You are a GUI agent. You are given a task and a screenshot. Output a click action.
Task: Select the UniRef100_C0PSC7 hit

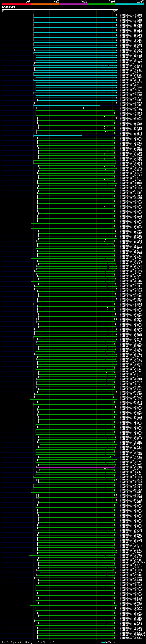(x=131, y=50)
